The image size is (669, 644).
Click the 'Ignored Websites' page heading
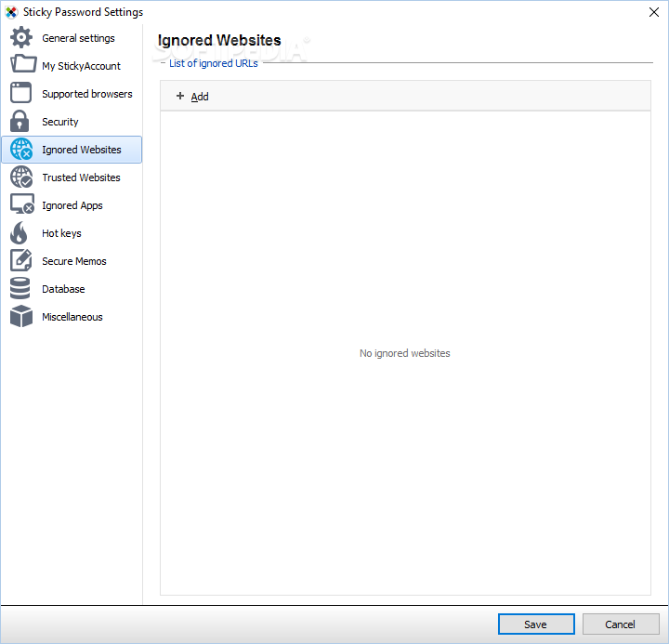pos(219,40)
